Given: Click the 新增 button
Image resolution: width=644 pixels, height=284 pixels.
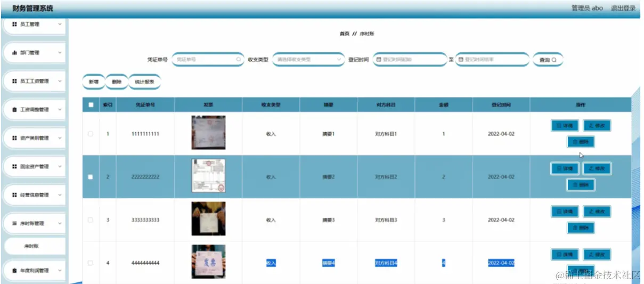Looking at the screenshot, I should [94, 82].
